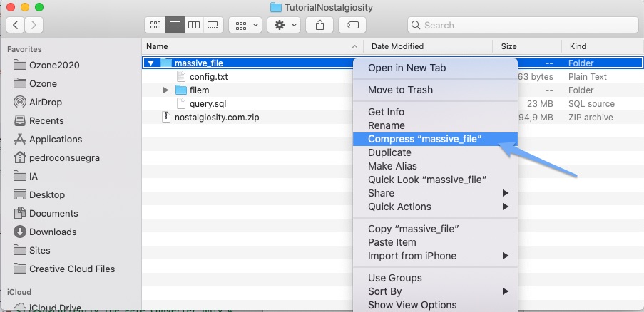Open the group-by arrangement dropdown

coord(246,25)
